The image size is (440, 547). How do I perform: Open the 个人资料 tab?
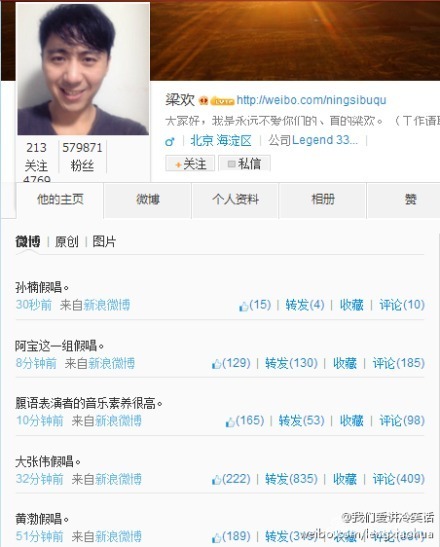(235, 200)
